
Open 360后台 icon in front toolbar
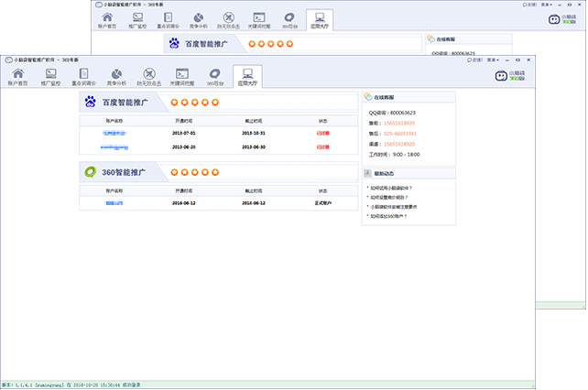214,76
